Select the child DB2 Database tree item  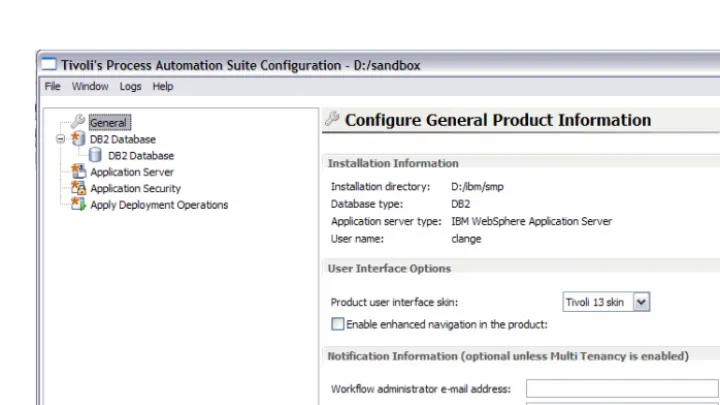[x=141, y=156]
